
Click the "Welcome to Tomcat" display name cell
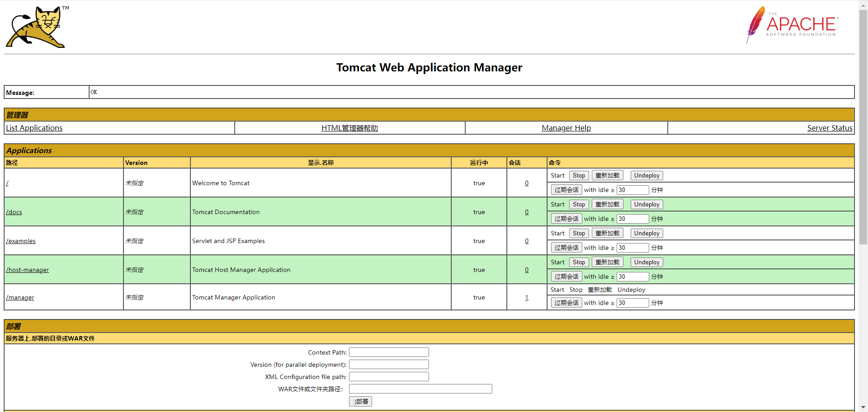click(321, 183)
